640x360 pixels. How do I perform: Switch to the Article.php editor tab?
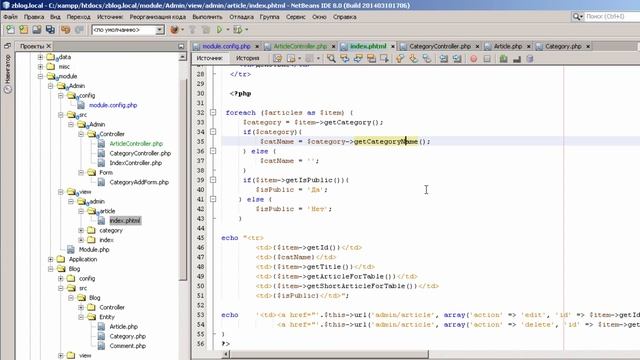(x=508, y=46)
